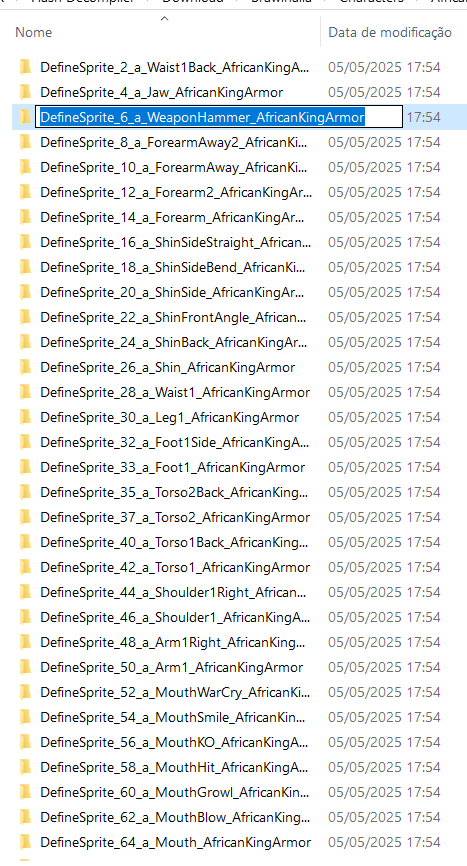
Task: Select the DefineSprite_44_a_Shoulder1Right folder
Action: (x=173, y=593)
